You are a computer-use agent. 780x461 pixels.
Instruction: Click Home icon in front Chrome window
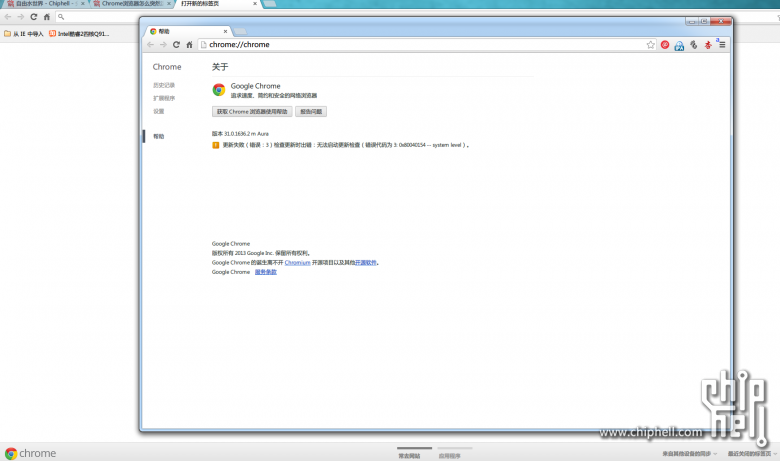pyautogui.click(x=189, y=45)
